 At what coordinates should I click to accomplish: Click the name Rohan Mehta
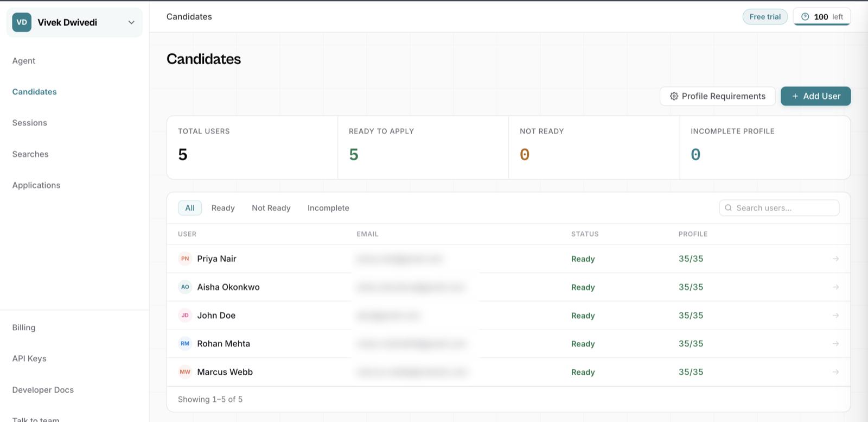tap(224, 344)
